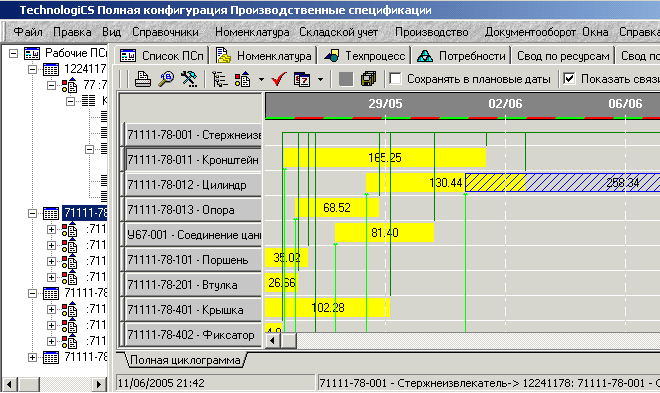660x393 pixels.
Task: Open the calendar icon in the toolbar
Action: point(302,79)
